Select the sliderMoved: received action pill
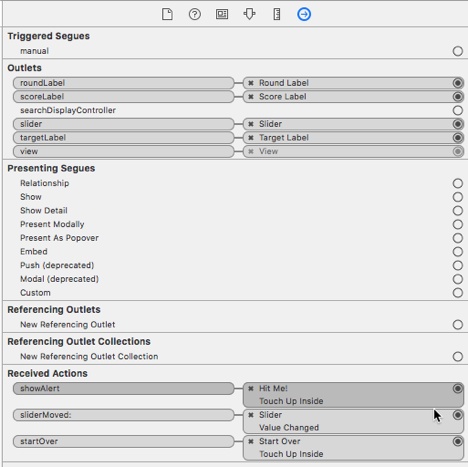 [124, 415]
